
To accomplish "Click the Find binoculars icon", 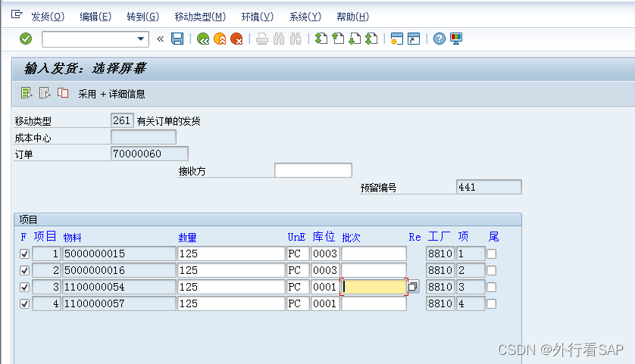I will (x=279, y=39).
